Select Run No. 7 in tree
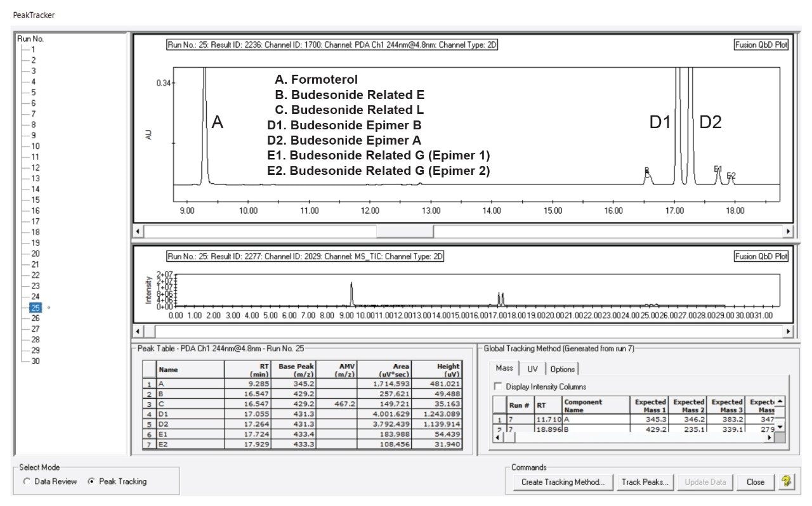 [x=33, y=114]
